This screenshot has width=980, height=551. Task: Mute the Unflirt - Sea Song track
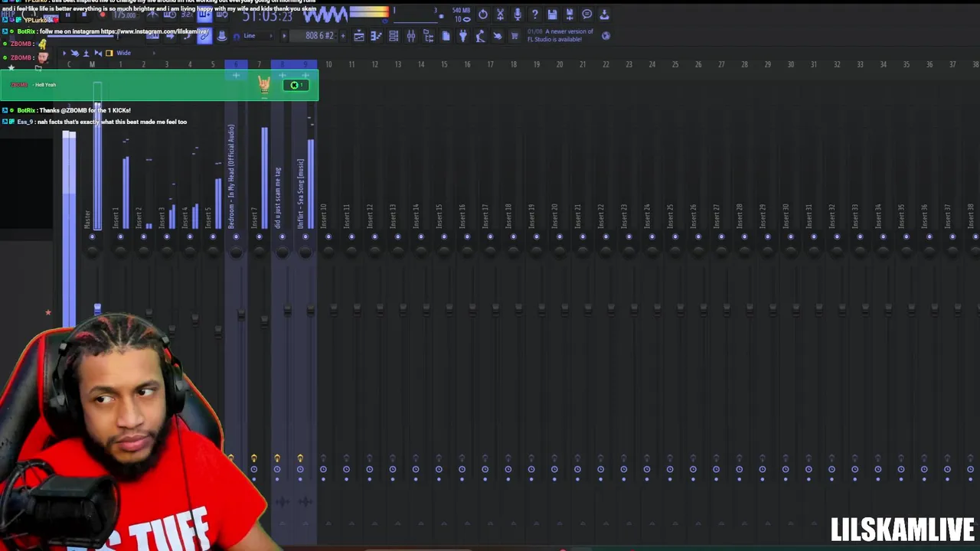click(305, 236)
